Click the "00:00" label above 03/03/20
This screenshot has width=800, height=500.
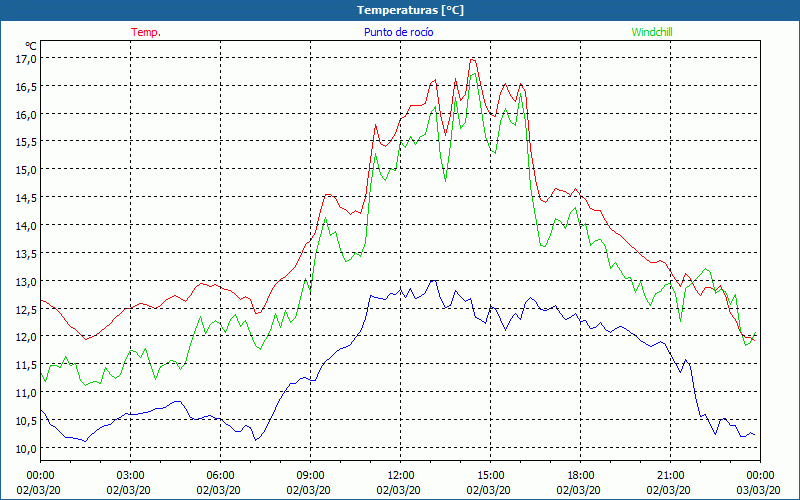tap(760, 476)
